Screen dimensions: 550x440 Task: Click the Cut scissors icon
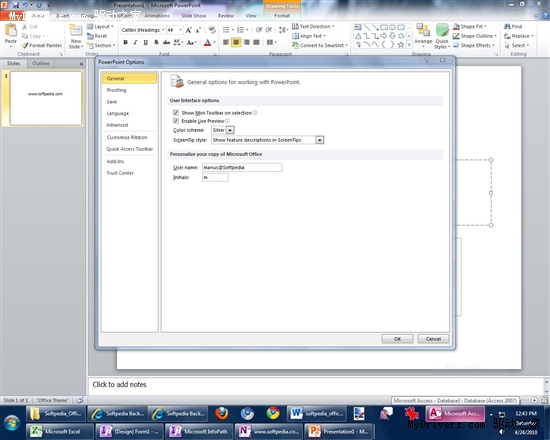25,27
